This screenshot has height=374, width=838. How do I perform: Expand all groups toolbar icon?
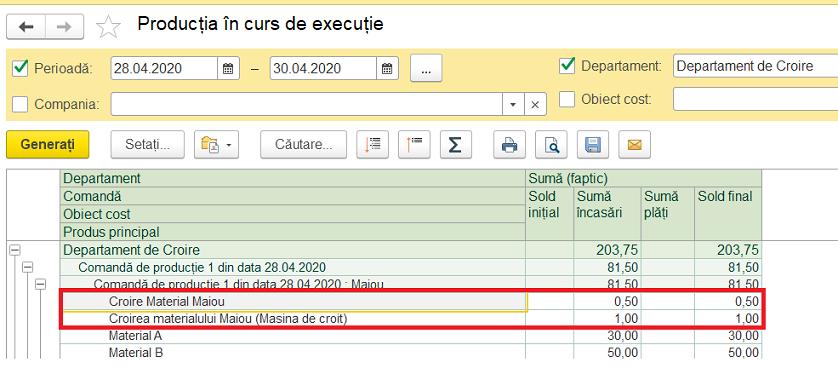pyautogui.click(x=373, y=145)
